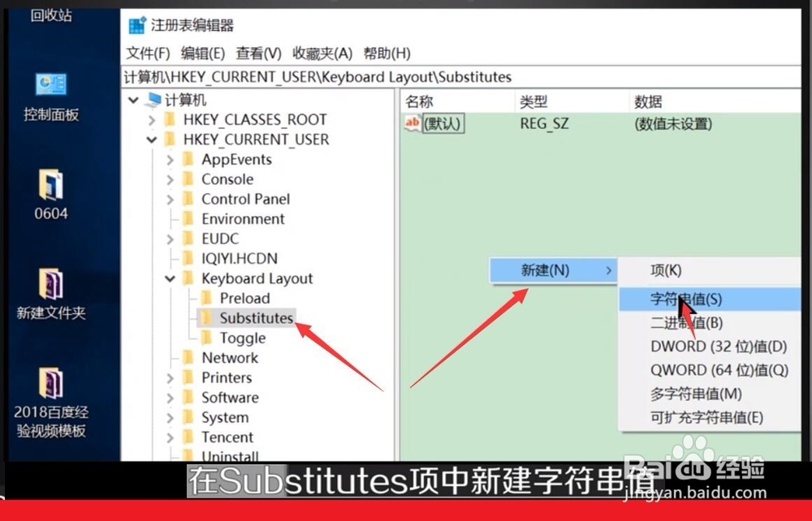Image resolution: width=812 pixels, height=521 pixels.
Task: Click the IQIYI.HCDN folder icon
Action: tap(188, 258)
